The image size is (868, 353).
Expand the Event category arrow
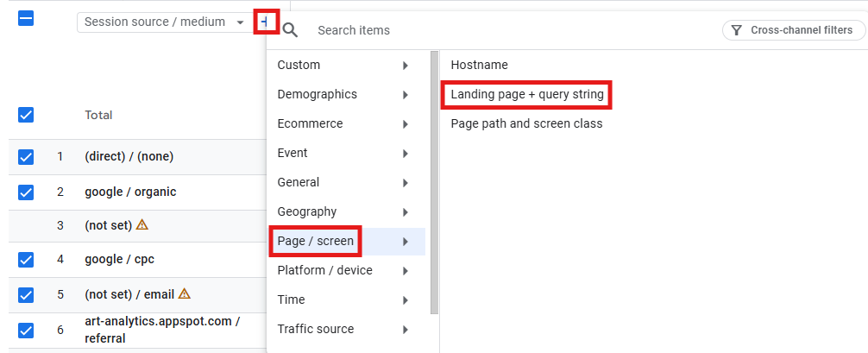point(406,154)
